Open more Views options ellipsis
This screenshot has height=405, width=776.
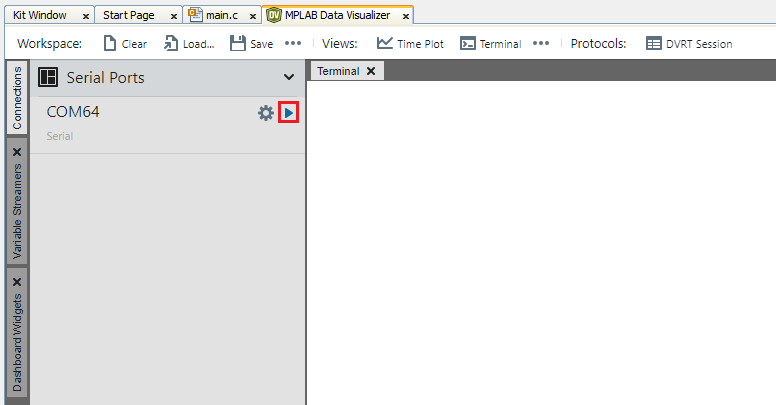point(541,43)
